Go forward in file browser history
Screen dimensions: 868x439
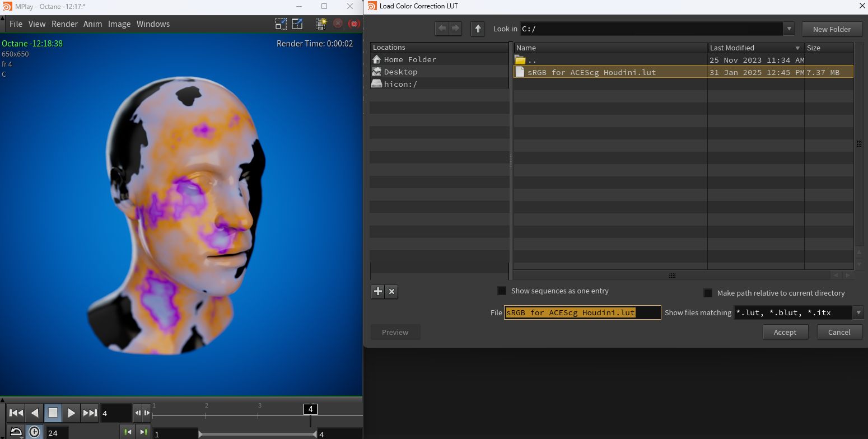[456, 29]
